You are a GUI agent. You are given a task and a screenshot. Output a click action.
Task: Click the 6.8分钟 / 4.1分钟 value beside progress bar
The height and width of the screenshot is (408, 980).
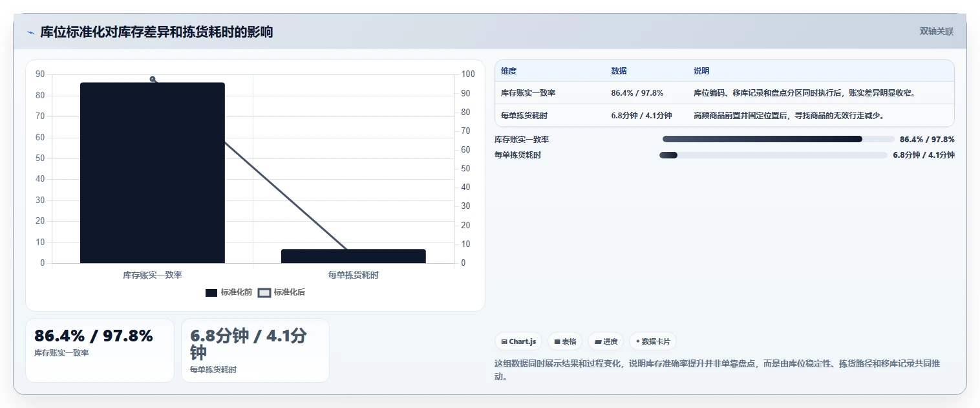(x=924, y=155)
